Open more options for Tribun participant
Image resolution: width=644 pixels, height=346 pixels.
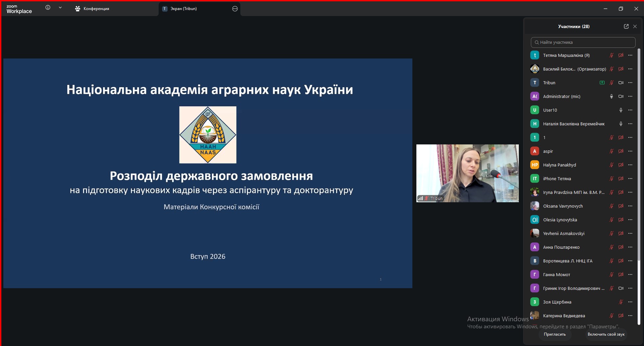pos(630,83)
